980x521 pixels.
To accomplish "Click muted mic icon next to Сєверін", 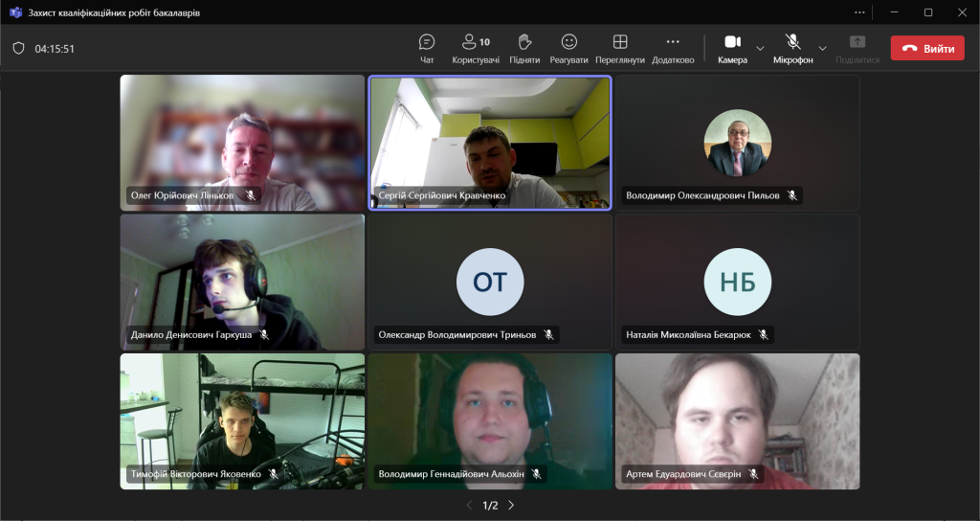I will click(x=754, y=473).
